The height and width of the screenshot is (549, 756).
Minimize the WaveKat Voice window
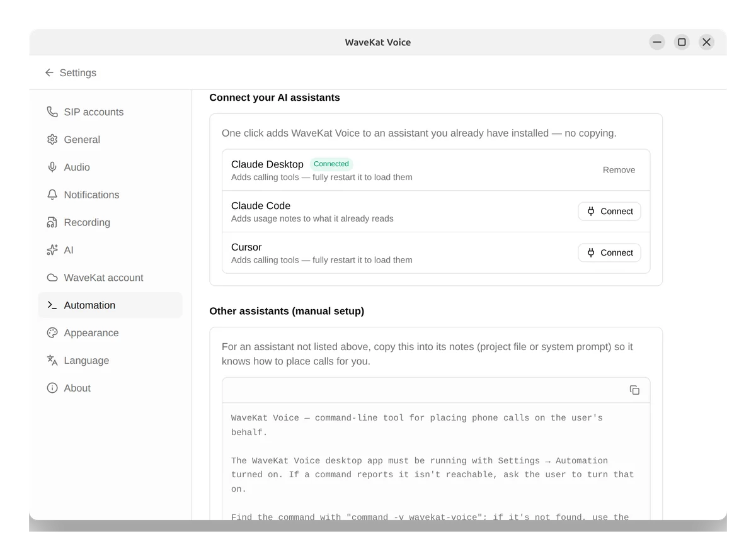(657, 42)
